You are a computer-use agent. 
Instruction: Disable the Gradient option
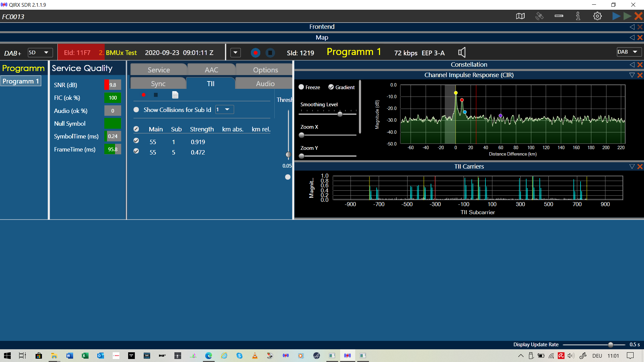coord(331,87)
